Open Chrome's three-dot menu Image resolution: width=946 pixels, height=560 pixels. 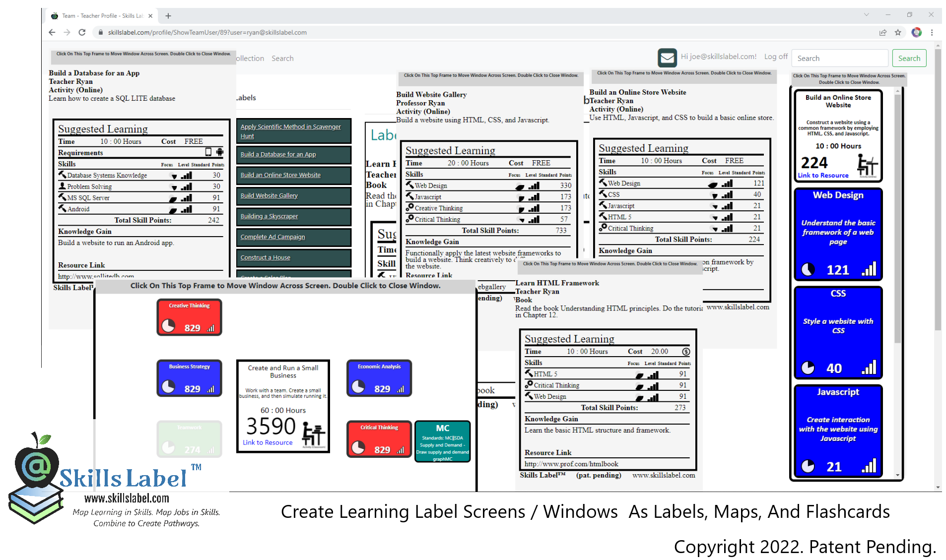pos(932,32)
